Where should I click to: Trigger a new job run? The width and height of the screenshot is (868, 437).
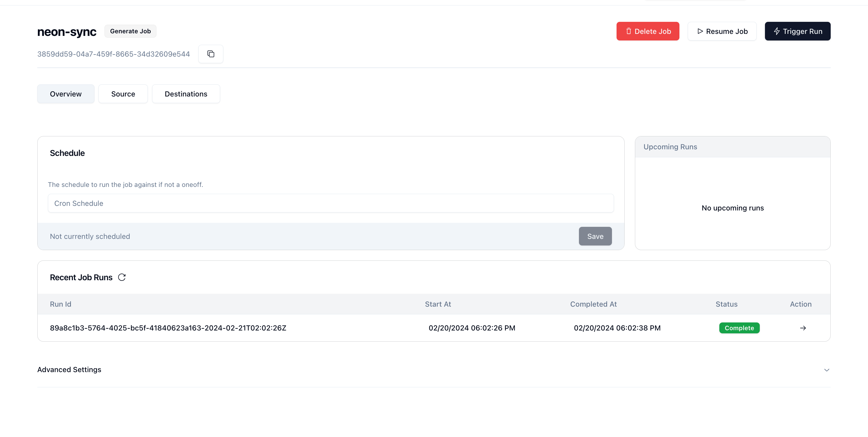coord(797,31)
